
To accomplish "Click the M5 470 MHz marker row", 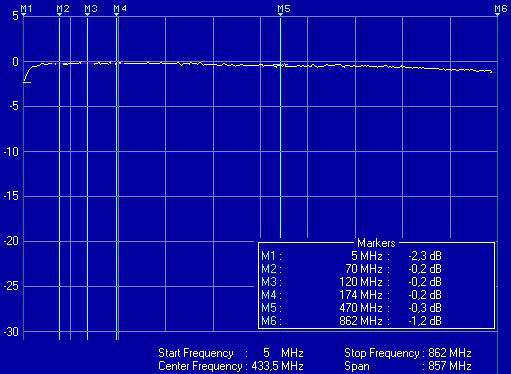I will tap(351, 308).
